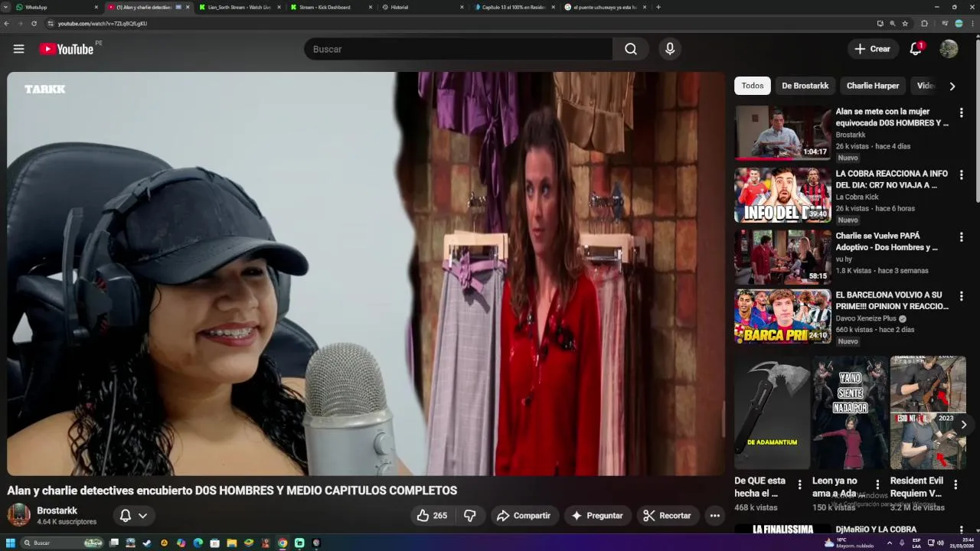Show more filter chips with right arrow
This screenshot has height=551, width=980.
(x=952, y=86)
